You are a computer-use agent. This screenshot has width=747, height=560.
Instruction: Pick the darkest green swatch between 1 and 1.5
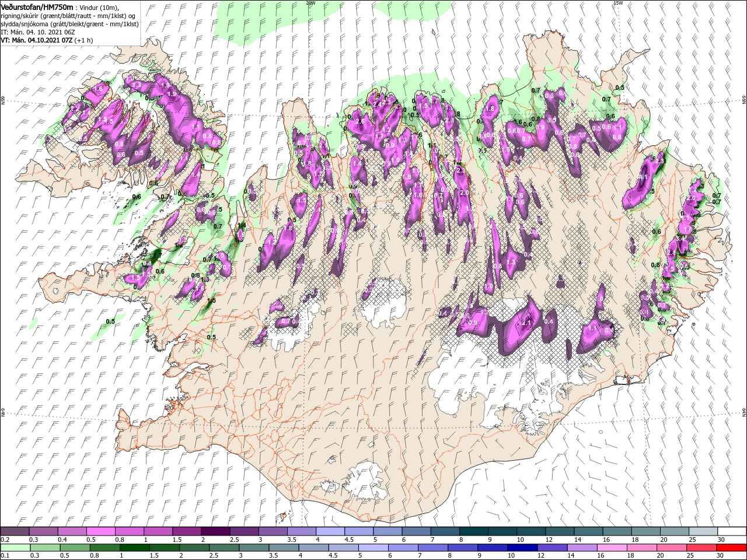coord(135,548)
